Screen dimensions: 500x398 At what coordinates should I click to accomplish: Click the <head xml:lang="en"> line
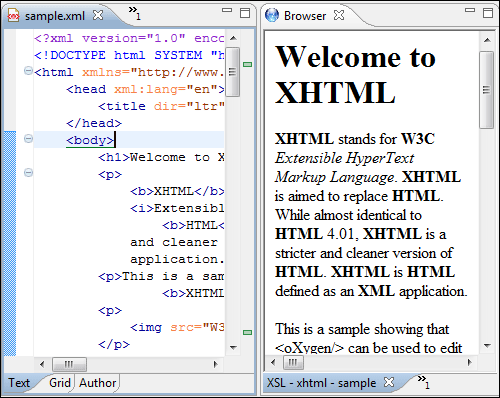tap(145, 89)
